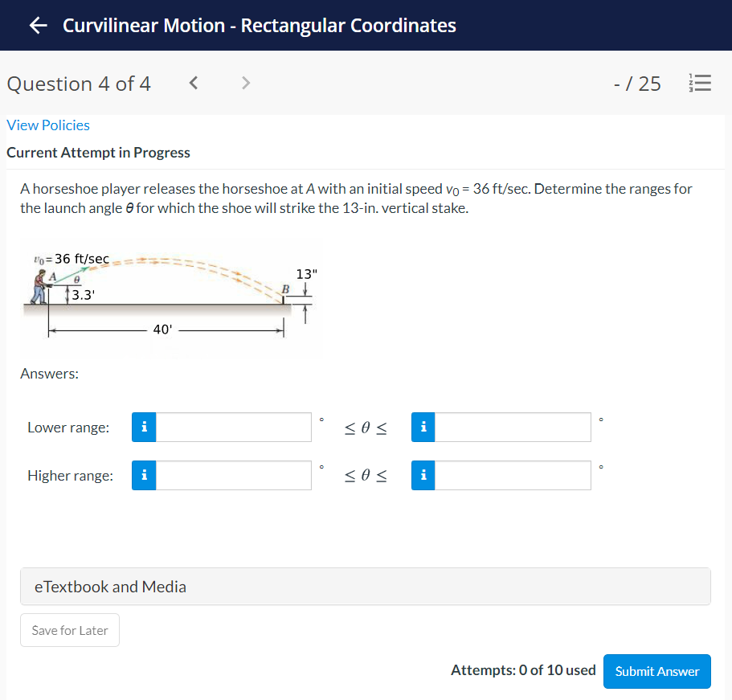732x700 pixels.
Task: Click the higher range second input field
Action: [x=513, y=475]
